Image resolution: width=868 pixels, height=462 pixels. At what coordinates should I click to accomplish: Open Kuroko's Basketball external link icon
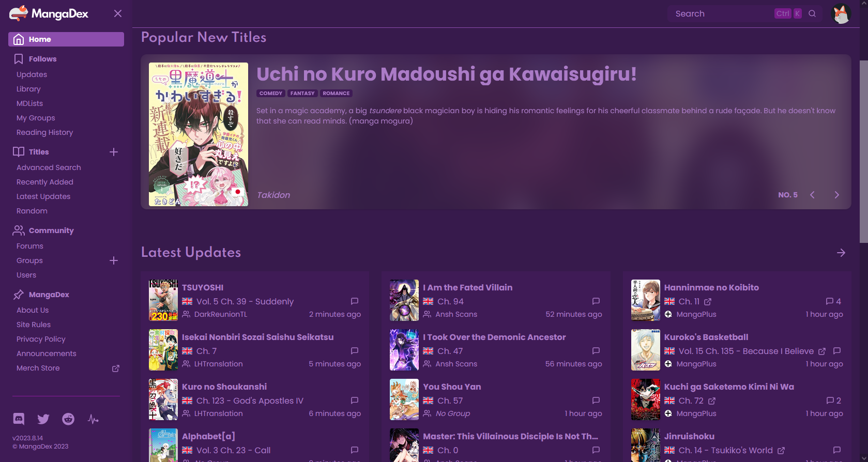822,351
